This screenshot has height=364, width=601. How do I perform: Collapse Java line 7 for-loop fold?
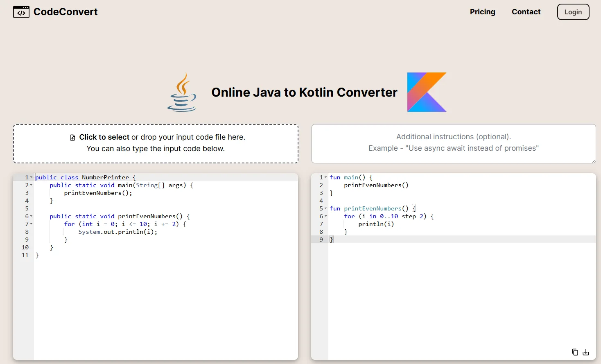32,224
